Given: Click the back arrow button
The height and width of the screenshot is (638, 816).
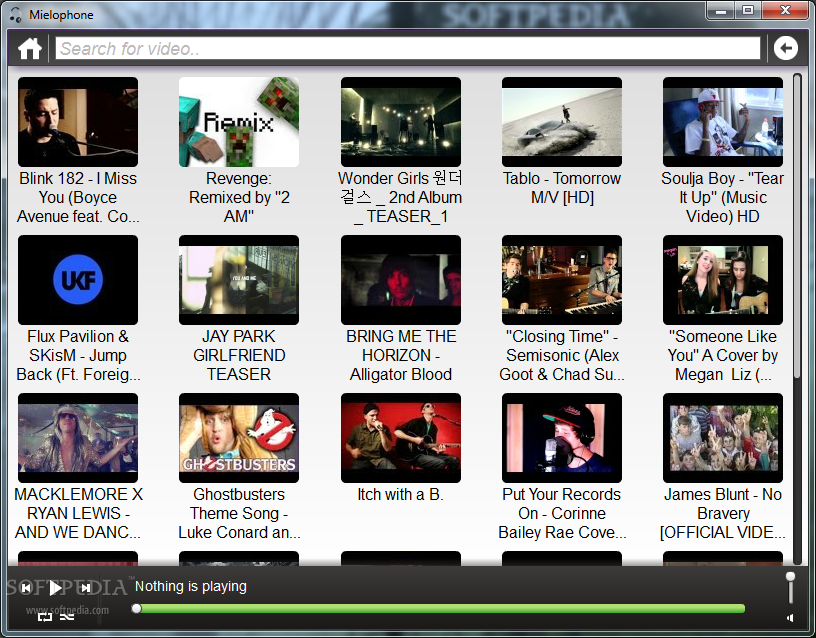Looking at the screenshot, I should pyautogui.click(x=785, y=48).
